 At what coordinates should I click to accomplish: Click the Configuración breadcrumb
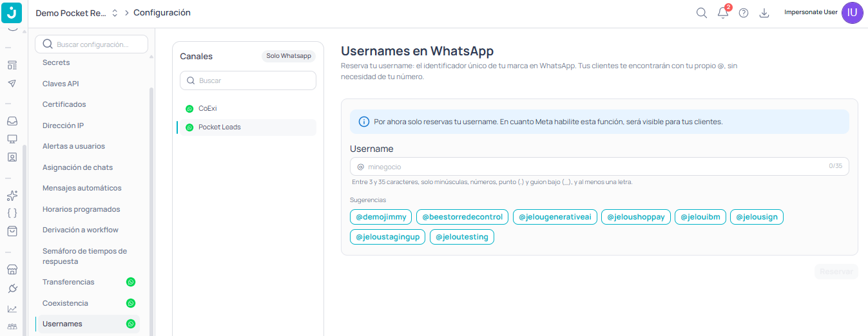[162, 13]
